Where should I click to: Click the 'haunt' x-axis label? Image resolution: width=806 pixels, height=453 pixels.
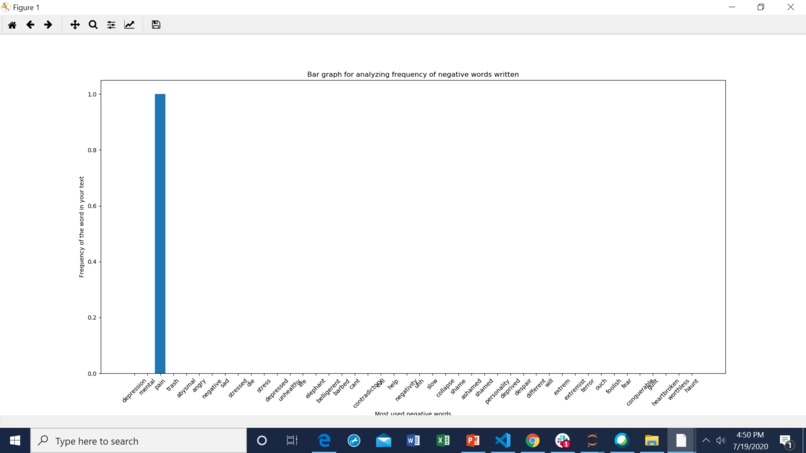692,385
